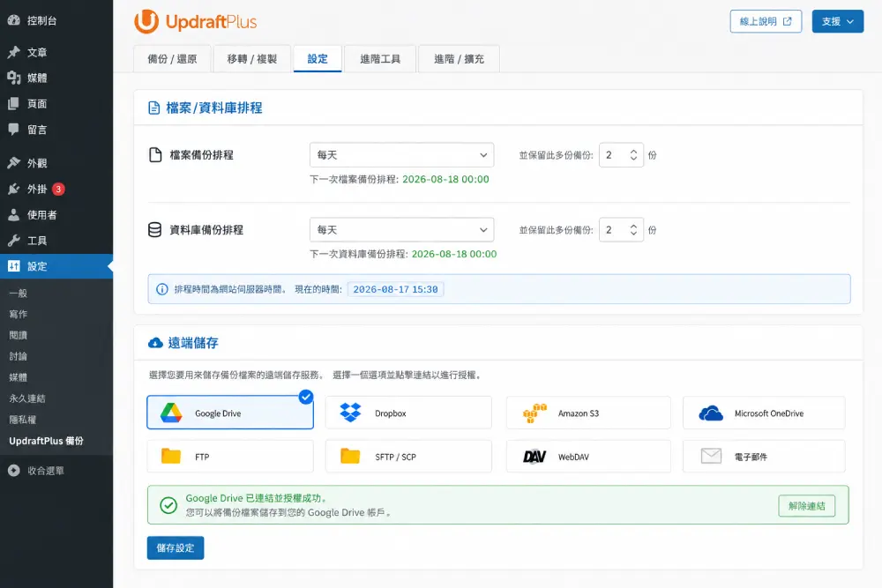Open the 檔案備份排程 frequency dropdown
This screenshot has height=588, width=882.
coord(401,154)
